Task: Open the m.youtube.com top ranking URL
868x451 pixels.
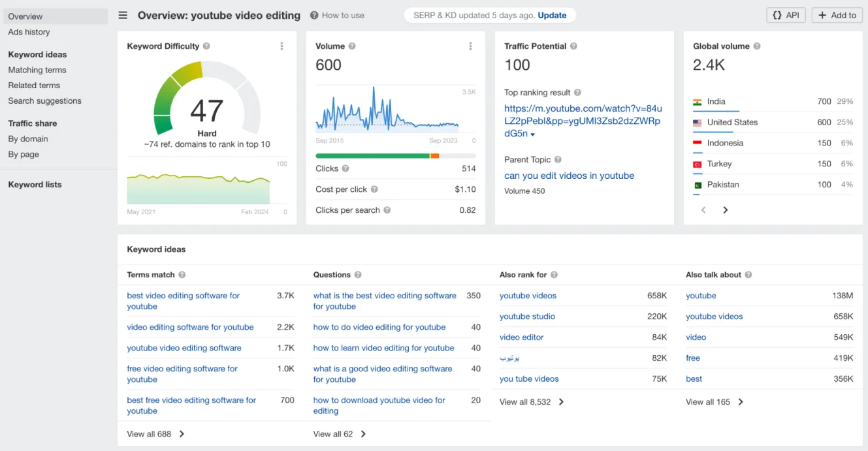Action: point(583,121)
